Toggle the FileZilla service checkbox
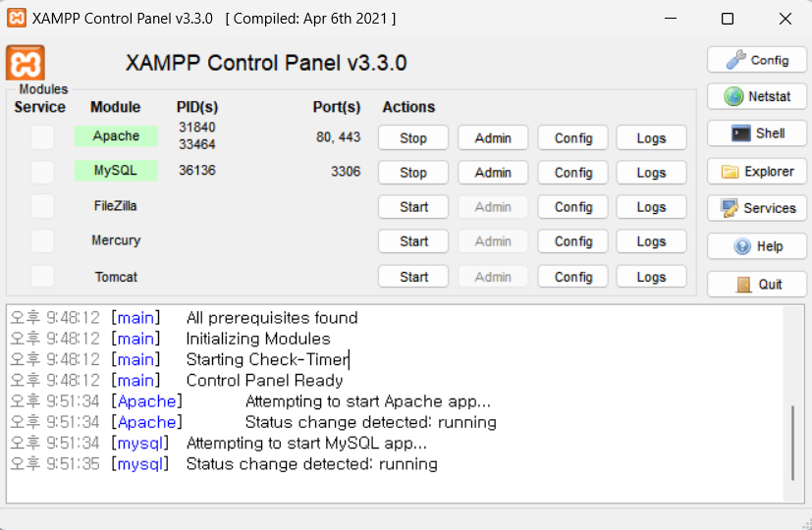Viewport: 812px width, 530px height. pos(42,206)
